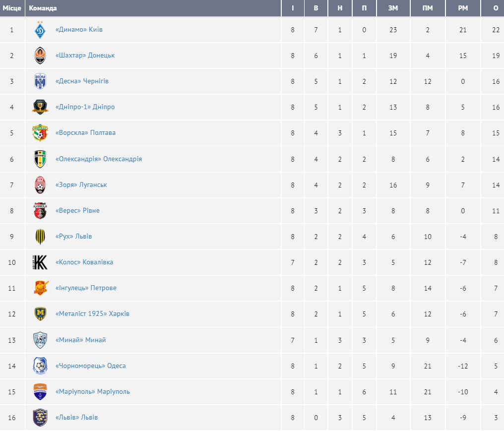The height and width of the screenshot is (431, 504).
Task: Follow the «Металіст 1925» Харків link
Action: pyautogui.click(x=92, y=314)
